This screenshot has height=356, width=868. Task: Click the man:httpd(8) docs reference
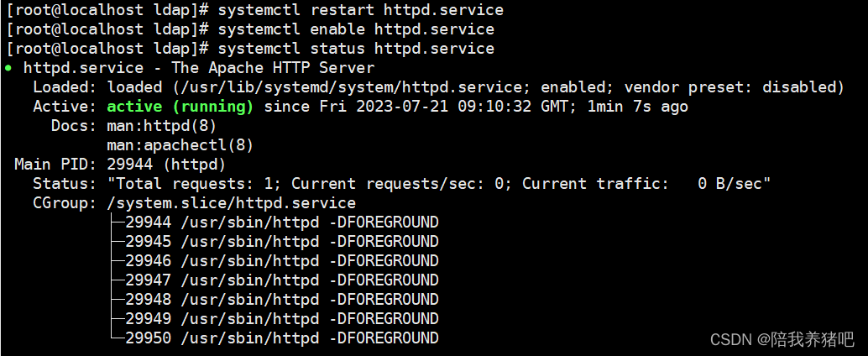click(161, 126)
